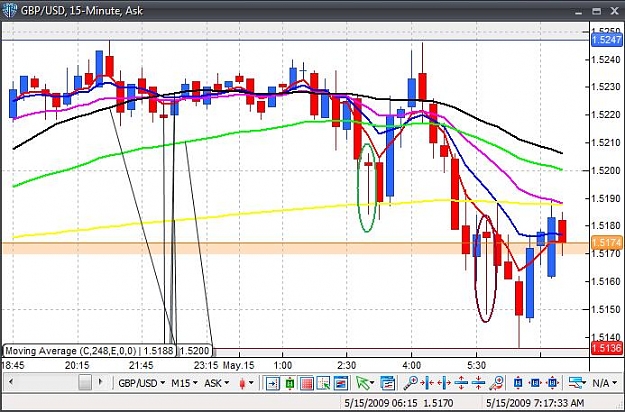The width and height of the screenshot is (625, 412).
Task: Click the crosshair selection grid icon
Action: (323, 383)
